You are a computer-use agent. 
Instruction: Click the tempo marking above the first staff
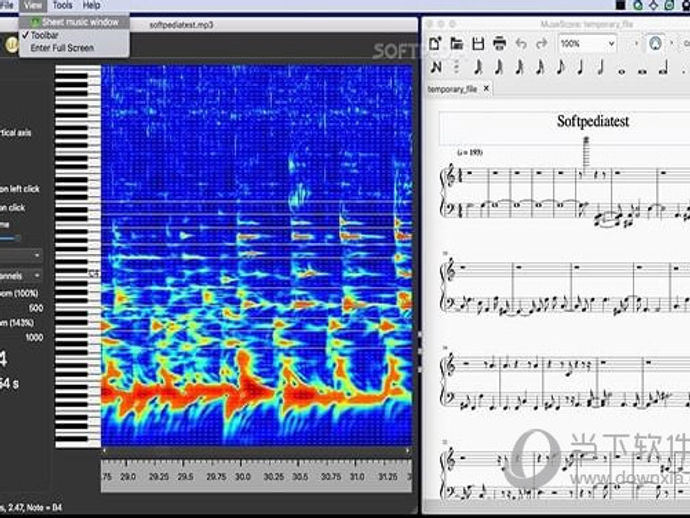pyautogui.click(x=470, y=152)
